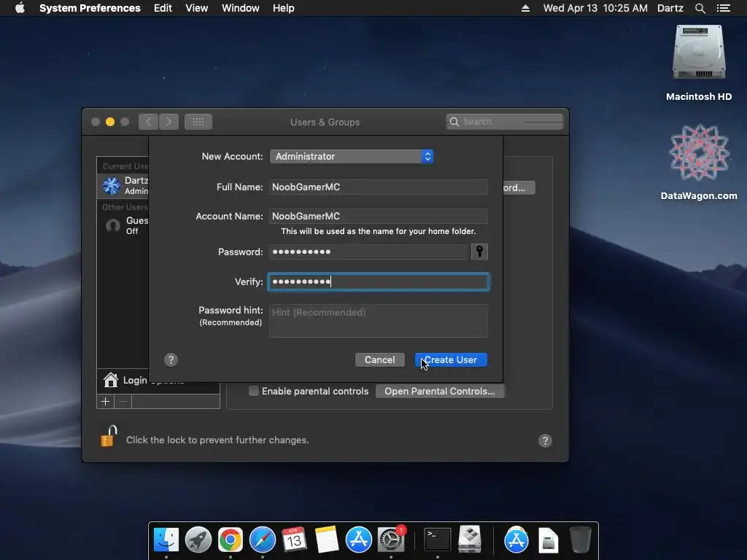Open Boot Camp Assistant in Dock
Image resolution: width=747 pixels, height=560 pixels.
470,540
